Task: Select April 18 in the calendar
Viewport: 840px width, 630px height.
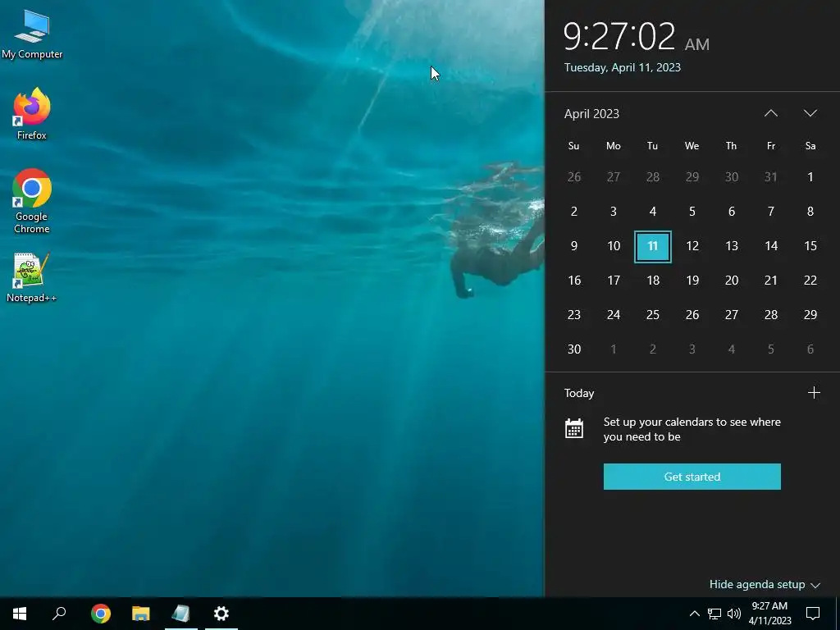Action: pyautogui.click(x=652, y=281)
